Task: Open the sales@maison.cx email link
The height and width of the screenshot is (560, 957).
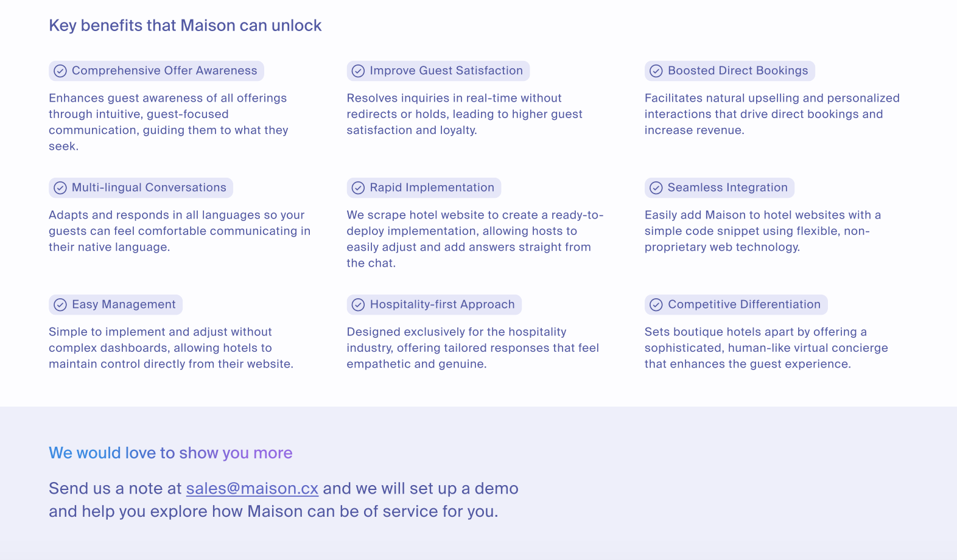Action: 252,489
